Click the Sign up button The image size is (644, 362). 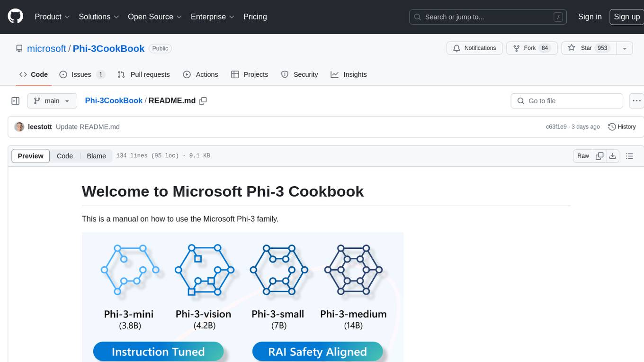coord(626,17)
